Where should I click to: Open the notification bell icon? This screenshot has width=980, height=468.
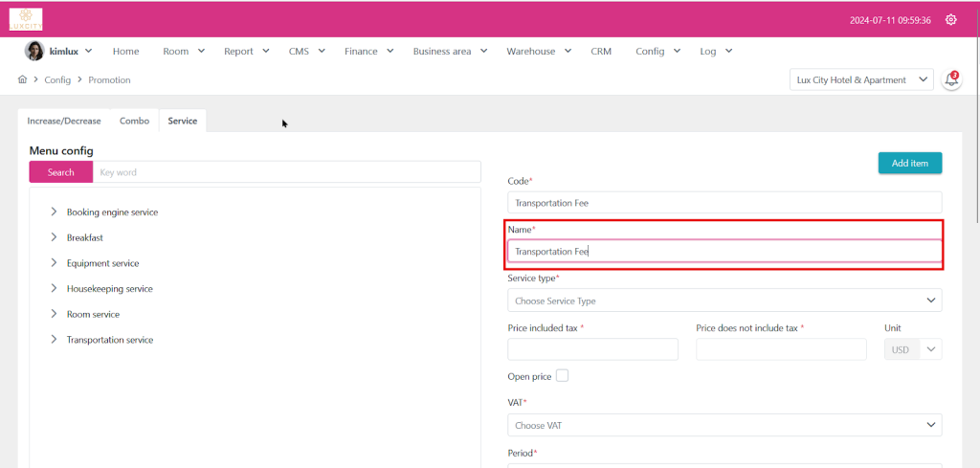click(951, 80)
